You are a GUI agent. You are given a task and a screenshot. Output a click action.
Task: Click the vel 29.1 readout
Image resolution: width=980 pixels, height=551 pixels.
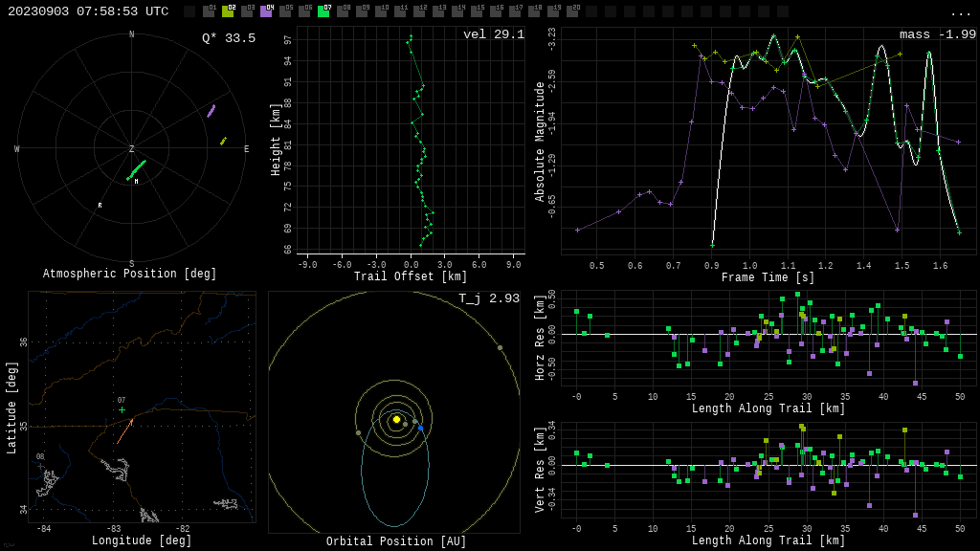(494, 34)
